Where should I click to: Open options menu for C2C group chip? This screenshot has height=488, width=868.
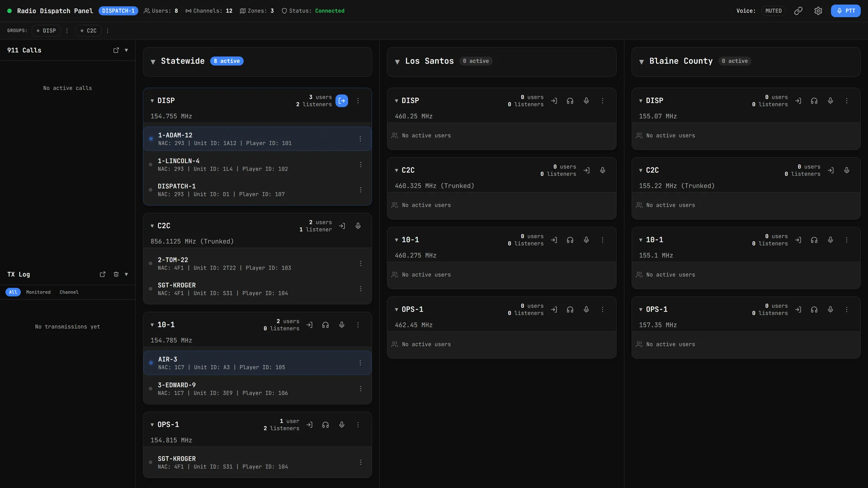click(x=108, y=31)
